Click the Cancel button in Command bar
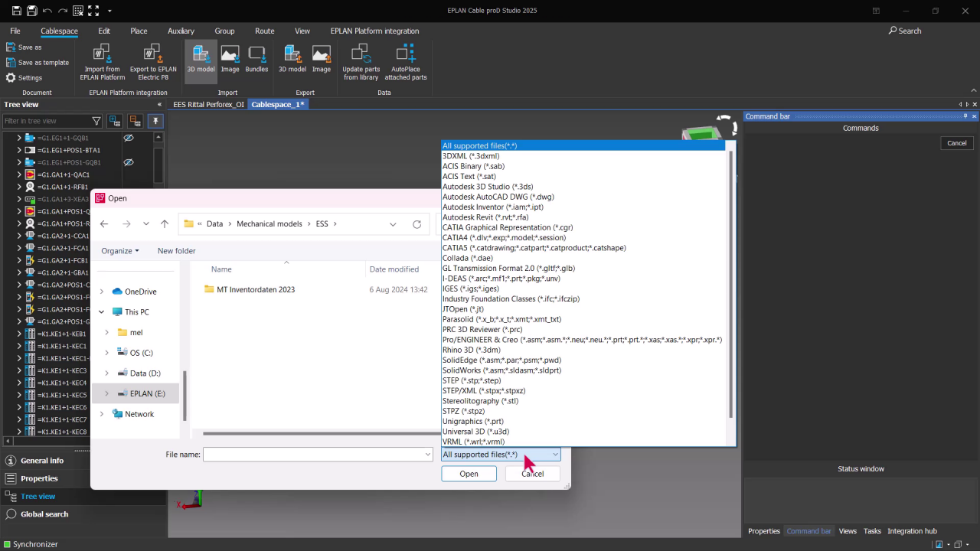This screenshot has width=980, height=551. tap(956, 142)
